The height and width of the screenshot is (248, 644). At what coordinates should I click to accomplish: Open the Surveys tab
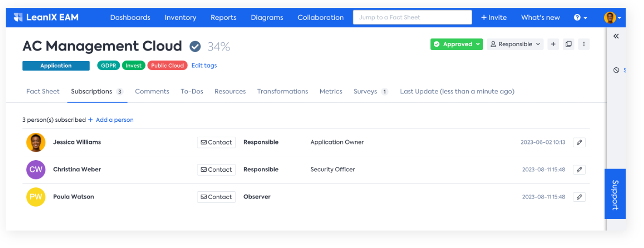click(x=371, y=91)
